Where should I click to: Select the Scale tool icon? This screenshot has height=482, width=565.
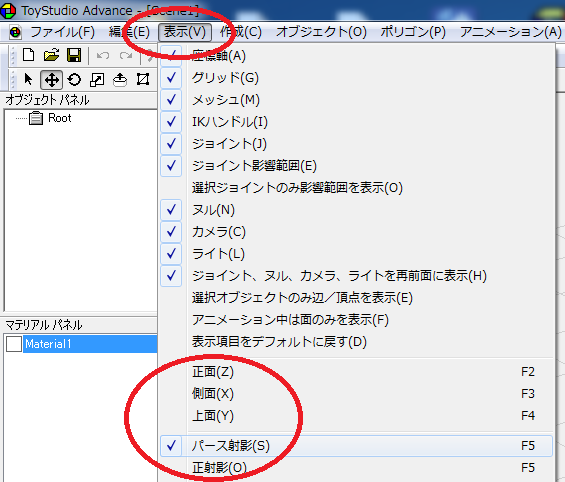coord(97,80)
